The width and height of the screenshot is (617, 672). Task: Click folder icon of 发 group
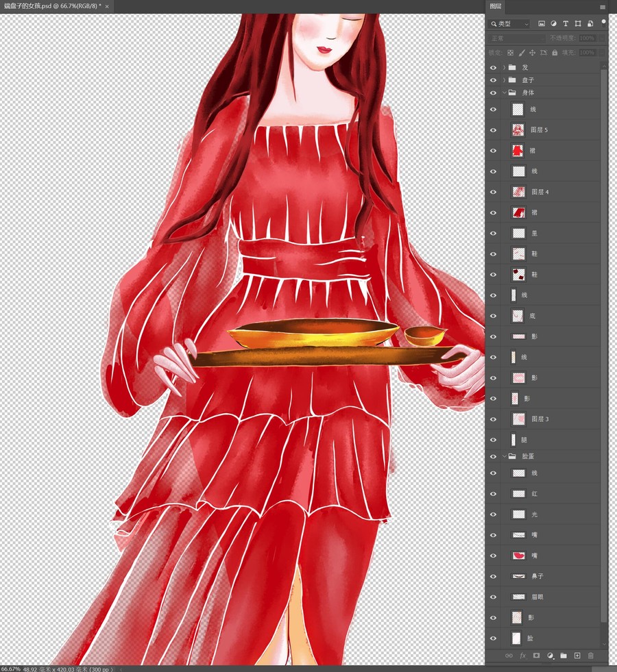click(x=512, y=67)
